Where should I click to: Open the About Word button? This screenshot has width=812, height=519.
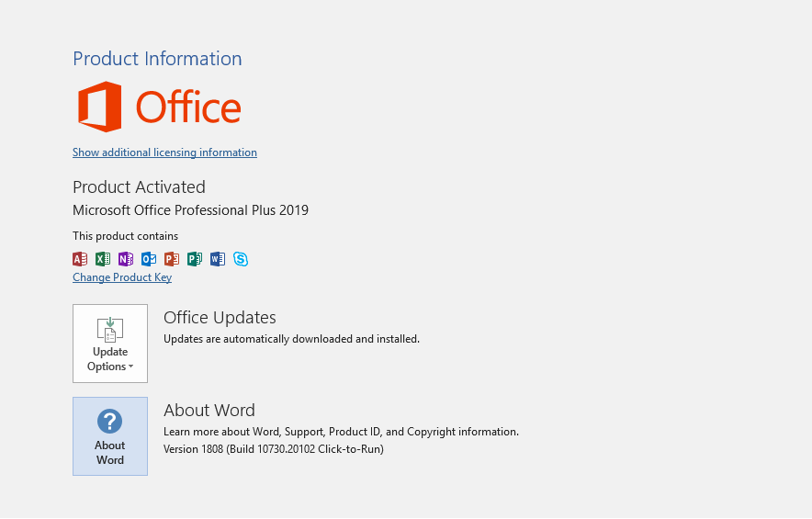click(x=110, y=436)
